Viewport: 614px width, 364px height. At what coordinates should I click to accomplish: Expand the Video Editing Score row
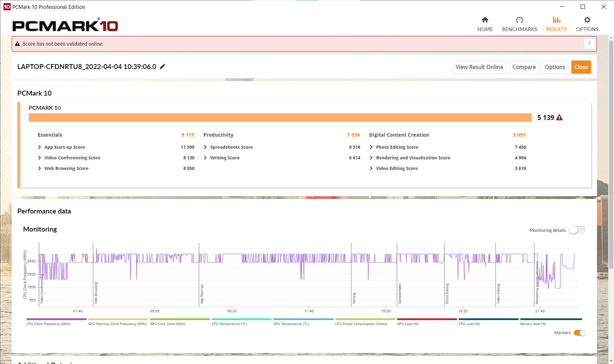371,169
